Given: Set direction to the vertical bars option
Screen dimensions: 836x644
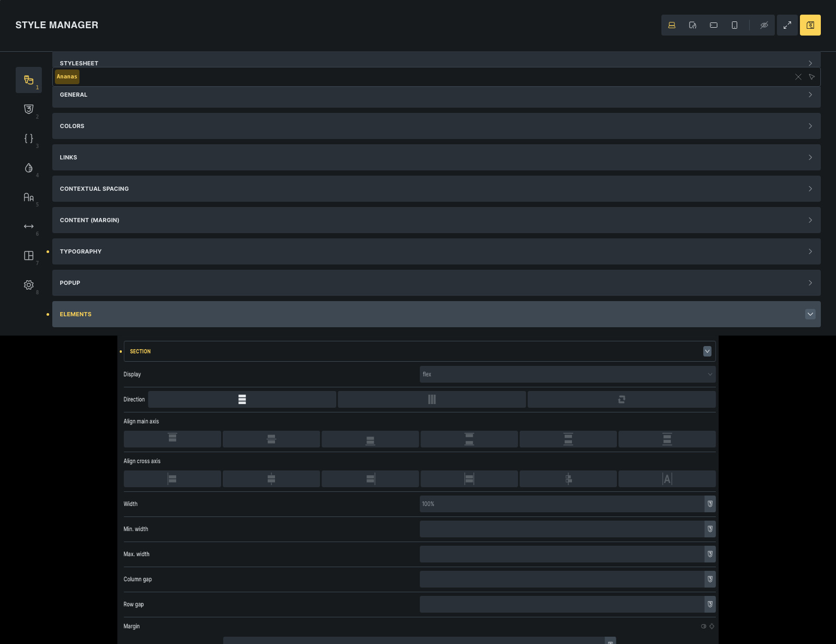Looking at the screenshot, I should coord(431,399).
